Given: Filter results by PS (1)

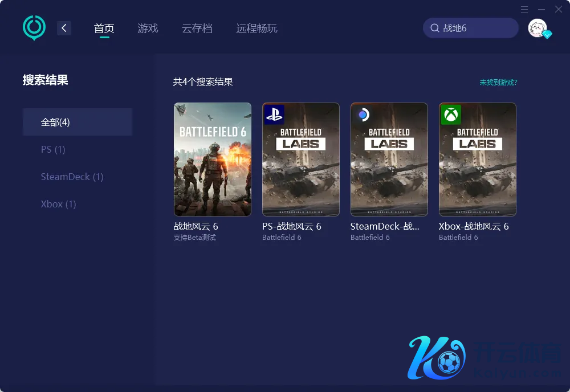Looking at the screenshot, I should [53, 149].
